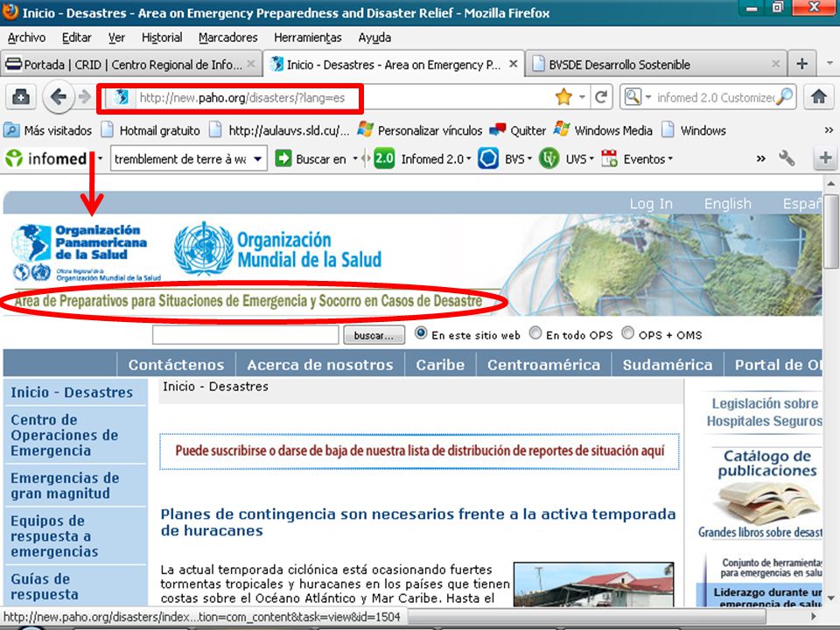
Task: Click green Buscar en arrow icon
Action: (283, 158)
